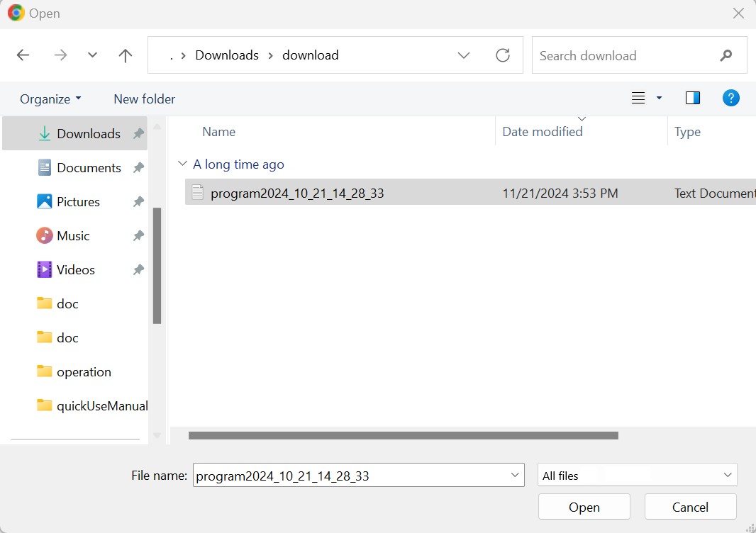Click the Music note icon
This screenshot has height=533, width=756.
tap(45, 235)
